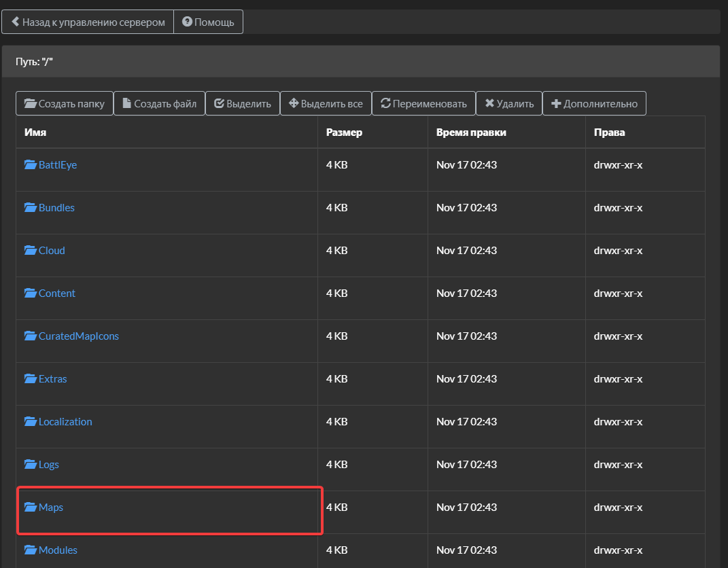Create a new file with Создать файл

[159, 103]
